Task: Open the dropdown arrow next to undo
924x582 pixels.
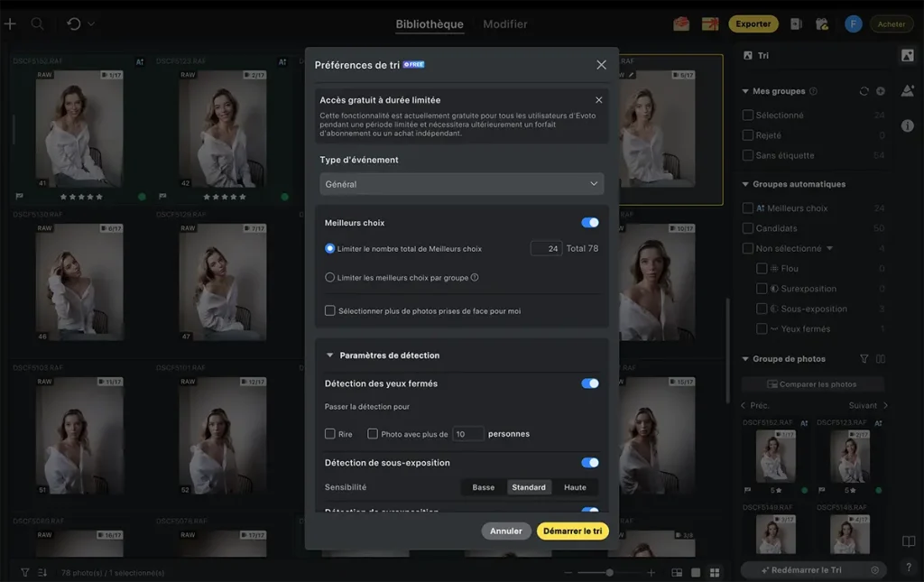Action: (x=91, y=24)
